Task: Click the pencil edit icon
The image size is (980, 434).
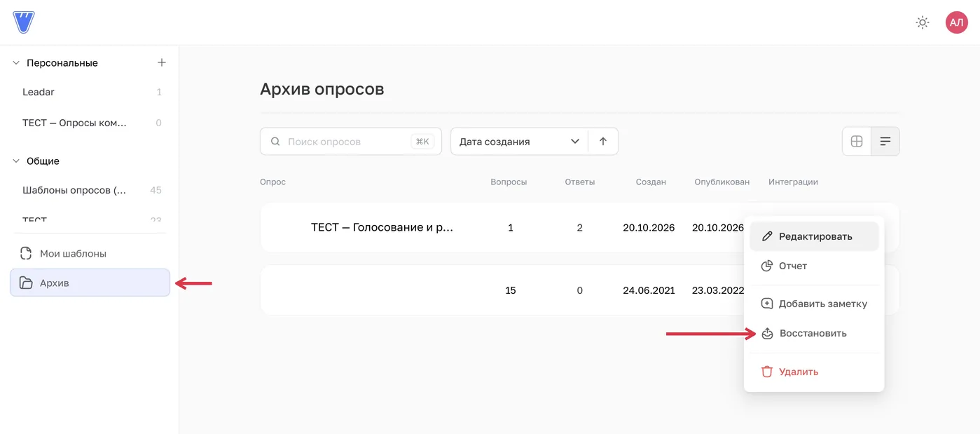Action: (767, 236)
